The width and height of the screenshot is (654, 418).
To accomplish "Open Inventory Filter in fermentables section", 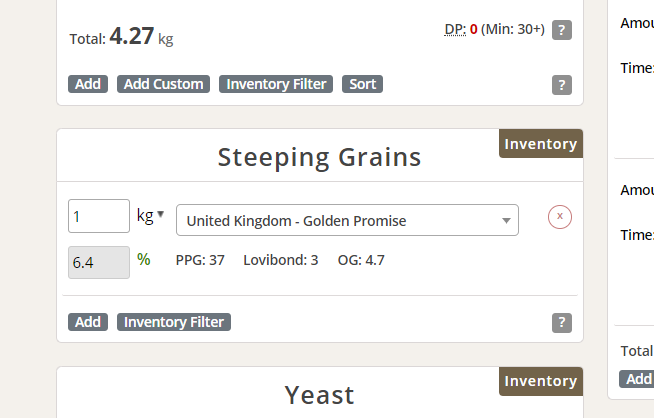I will click(x=276, y=84).
